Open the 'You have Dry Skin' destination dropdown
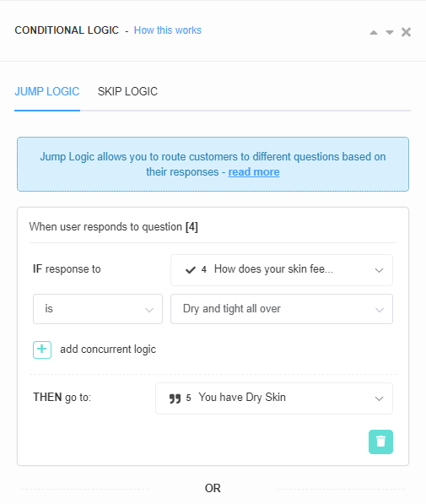The height and width of the screenshot is (504, 426). click(x=274, y=398)
